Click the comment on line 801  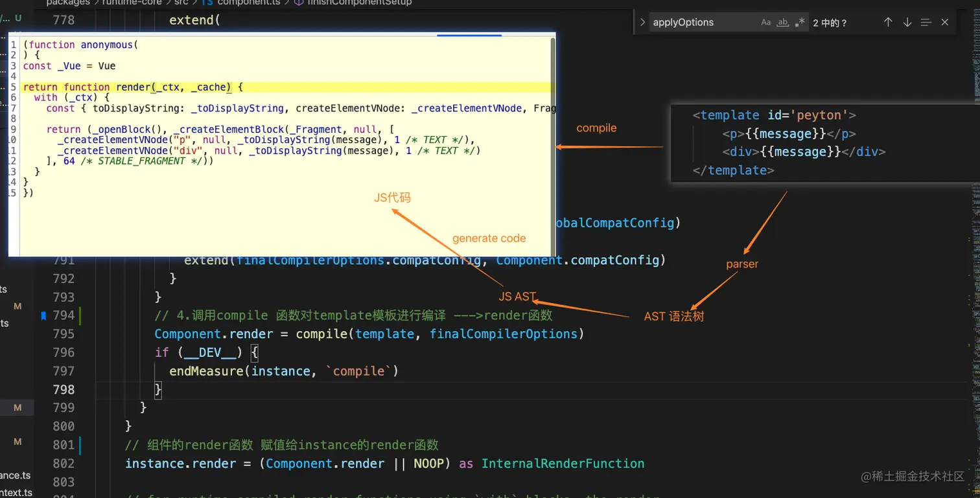(x=282, y=445)
